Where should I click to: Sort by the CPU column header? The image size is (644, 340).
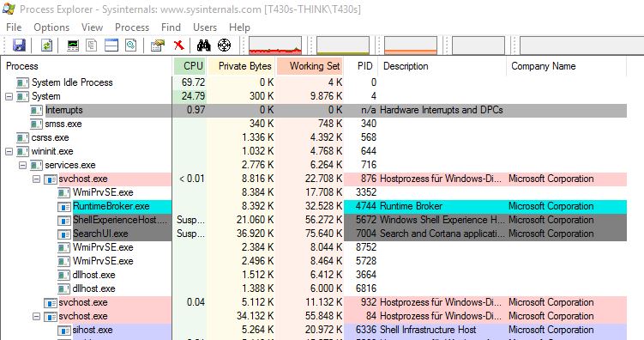tap(190, 66)
